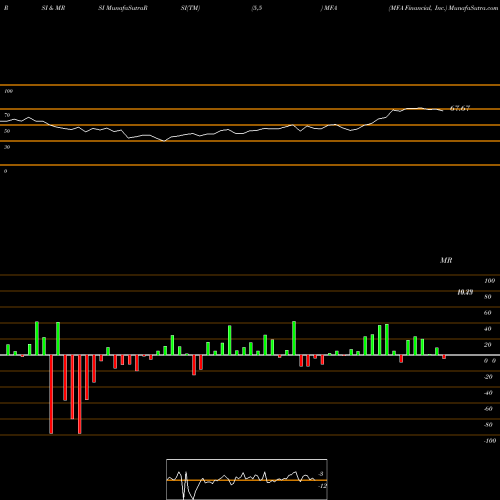This screenshot has height=500, width=500.
Task: Click the MR axis label 40
Action: pyautogui.click(x=488, y=329)
